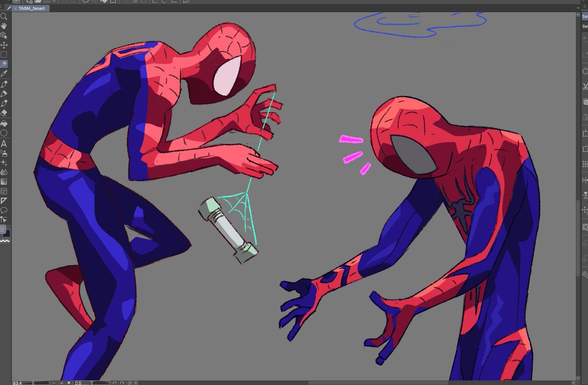Close the TASM_fanart tab
The width and height of the screenshot is (588, 385).
pyautogui.click(x=15, y=8)
